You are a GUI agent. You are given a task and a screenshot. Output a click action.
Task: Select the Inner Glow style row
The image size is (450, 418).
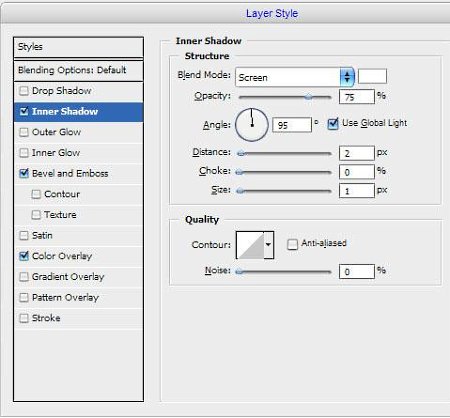click(79, 153)
